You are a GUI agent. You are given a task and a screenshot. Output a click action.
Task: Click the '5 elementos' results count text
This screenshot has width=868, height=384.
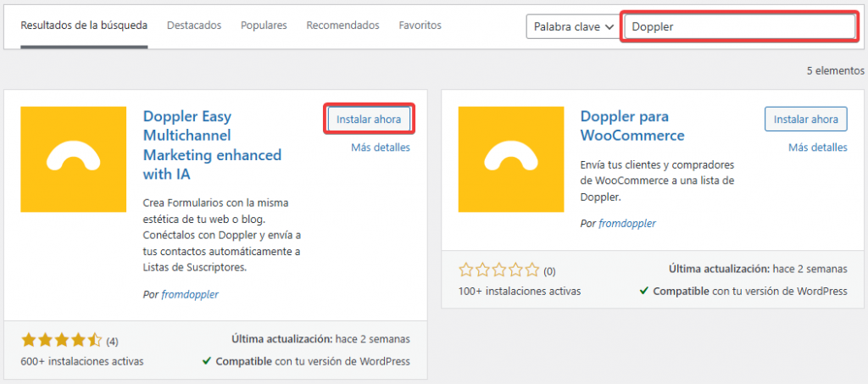pos(835,70)
